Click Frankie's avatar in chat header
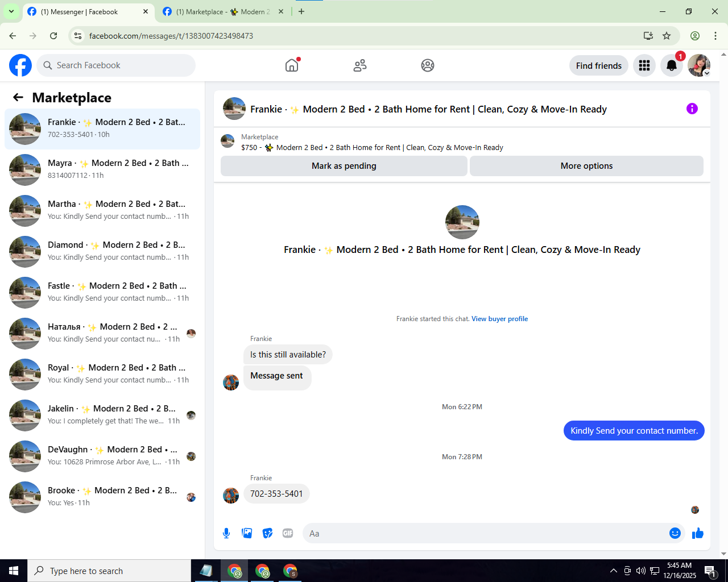 pos(234,109)
